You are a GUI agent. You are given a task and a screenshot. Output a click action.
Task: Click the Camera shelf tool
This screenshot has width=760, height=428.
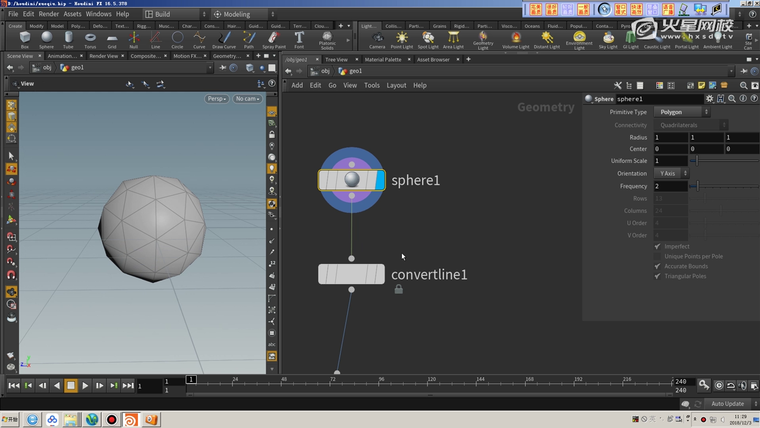[376, 39]
